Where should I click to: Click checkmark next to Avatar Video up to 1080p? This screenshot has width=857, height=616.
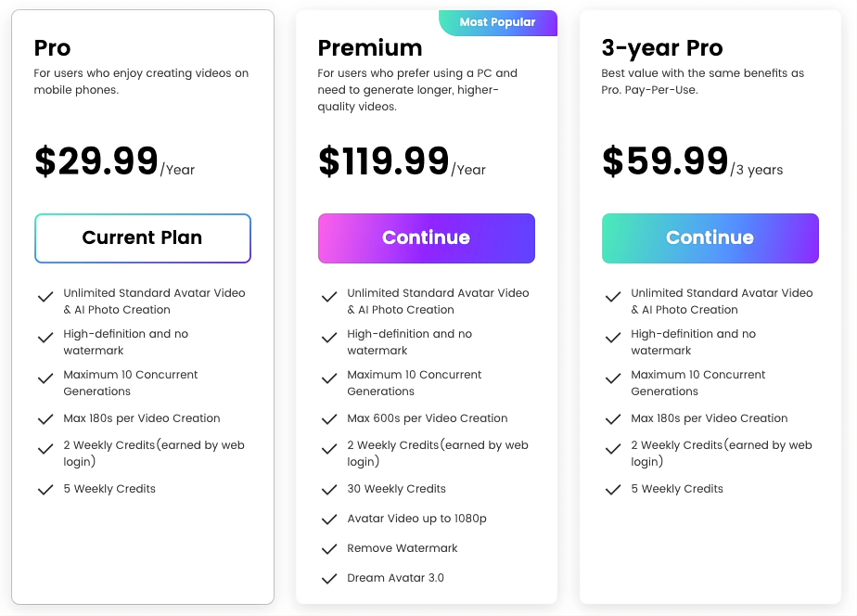tap(328, 520)
